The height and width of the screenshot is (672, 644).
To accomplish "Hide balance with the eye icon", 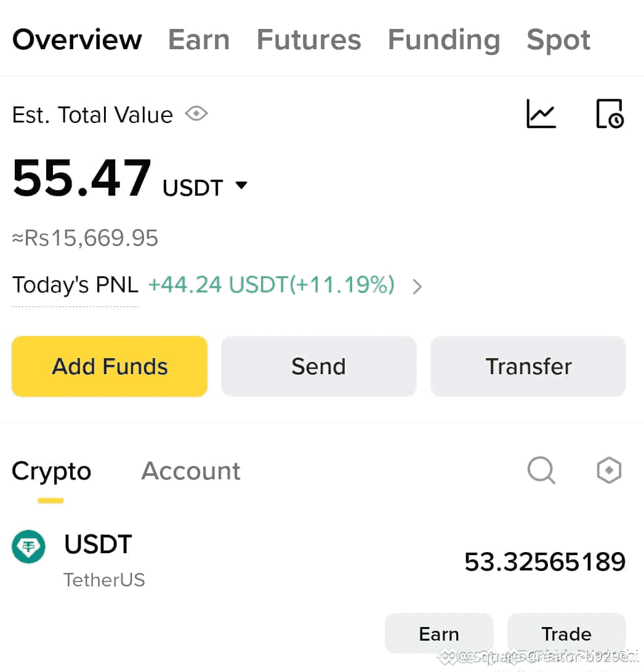I will (x=196, y=114).
